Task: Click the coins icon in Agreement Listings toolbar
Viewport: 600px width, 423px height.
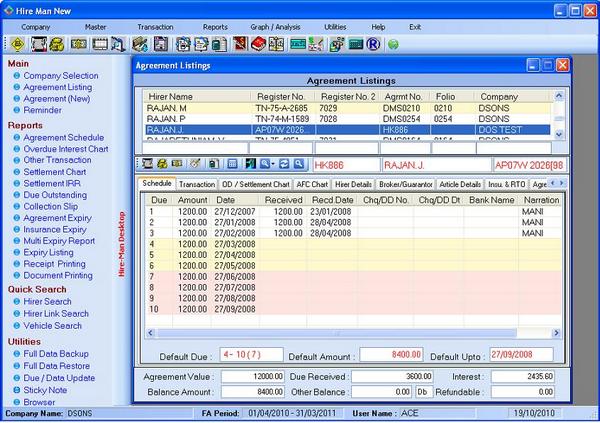Action: 162,164
